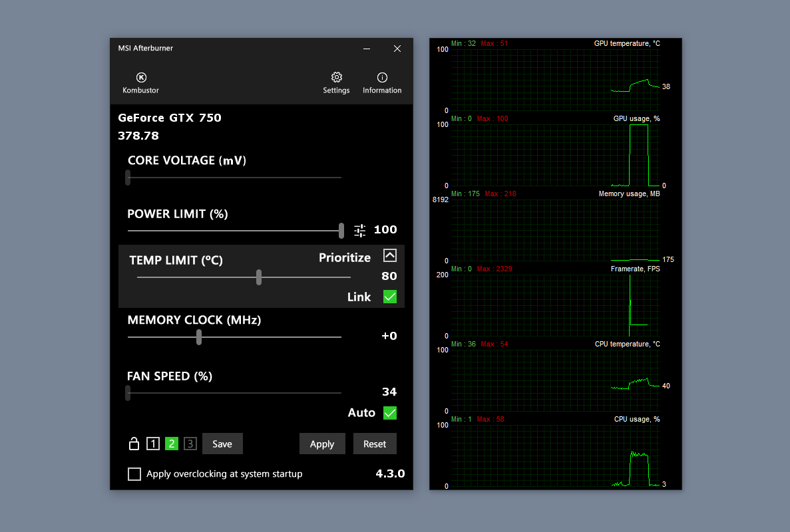Click the profile lock padlock icon
790x532 pixels.
coord(134,443)
